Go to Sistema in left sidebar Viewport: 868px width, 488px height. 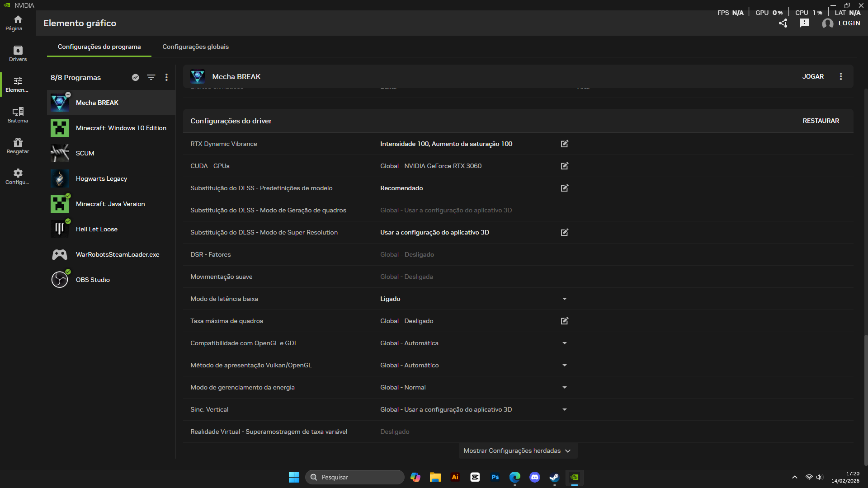tap(18, 115)
